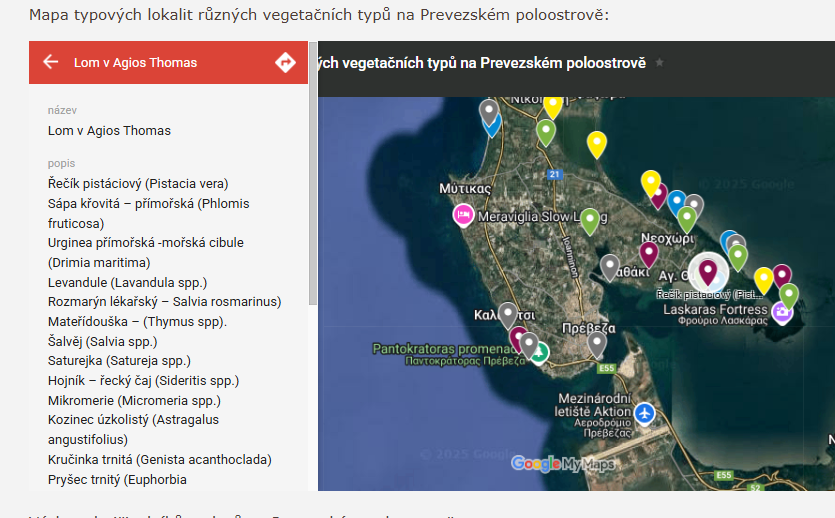Click the back arrow in red header
This screenshot has width=835, height=518.
(x=51, y=62)
